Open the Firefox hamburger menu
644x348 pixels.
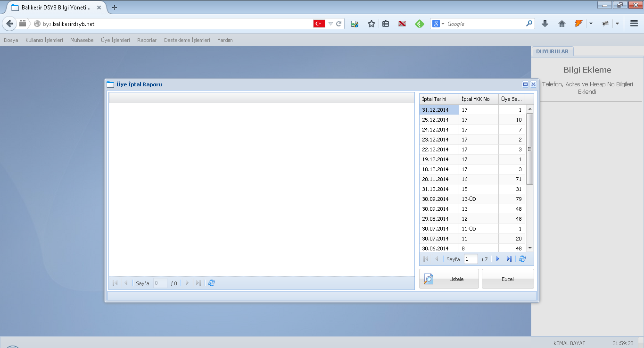634,24
